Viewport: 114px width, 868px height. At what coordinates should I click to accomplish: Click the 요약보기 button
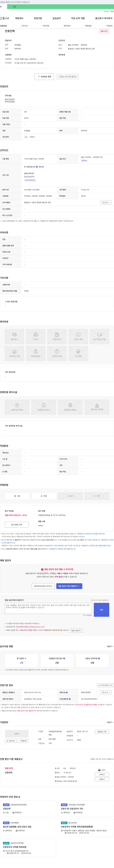102,775
